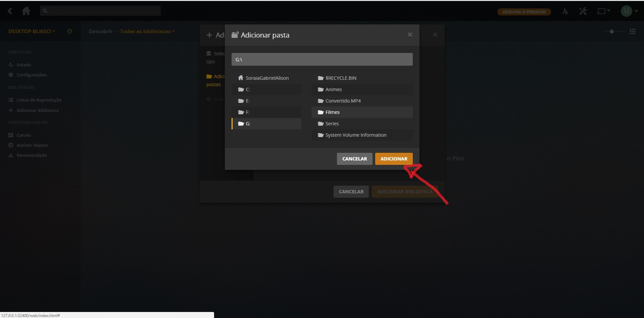Select drive G: in the folder list

[266, 124]
